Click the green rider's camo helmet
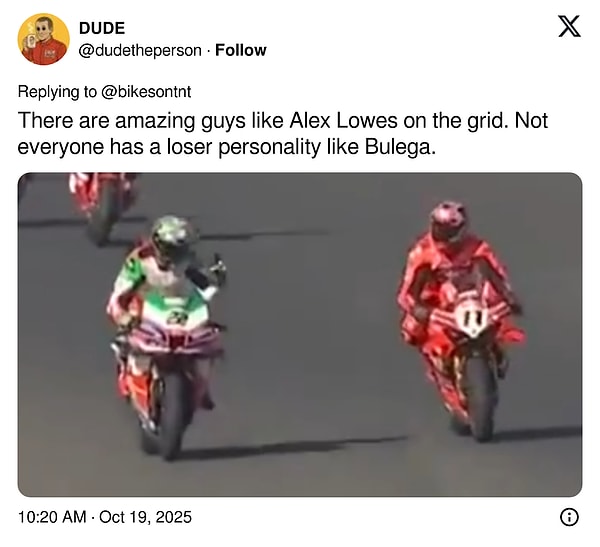Screen dimensions: 600x547 pyautogui.click(x=173, y=237)
